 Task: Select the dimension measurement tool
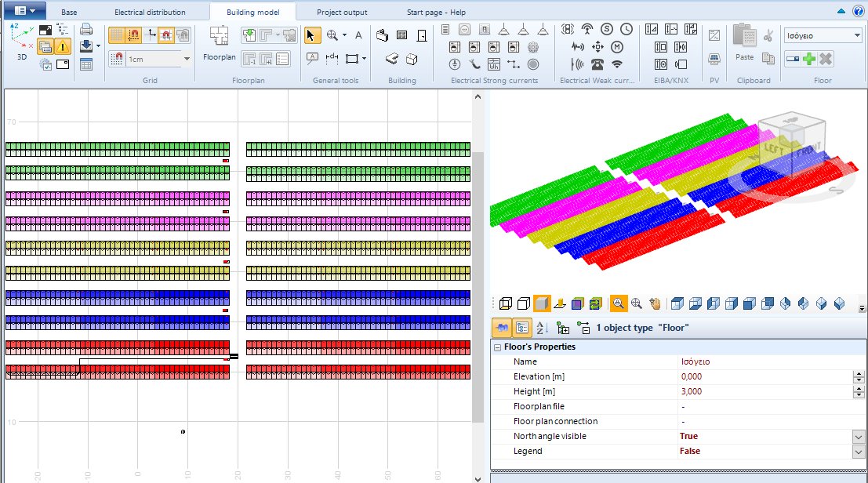click(x=332, y=58)
